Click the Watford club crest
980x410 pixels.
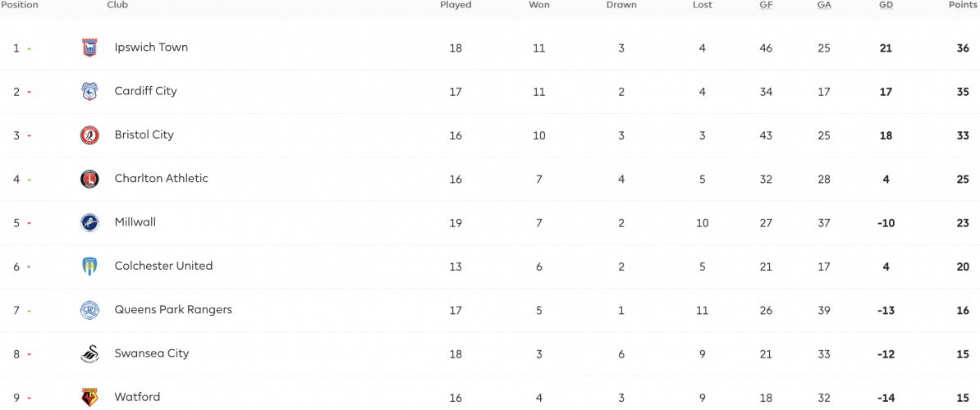point(89,398)
